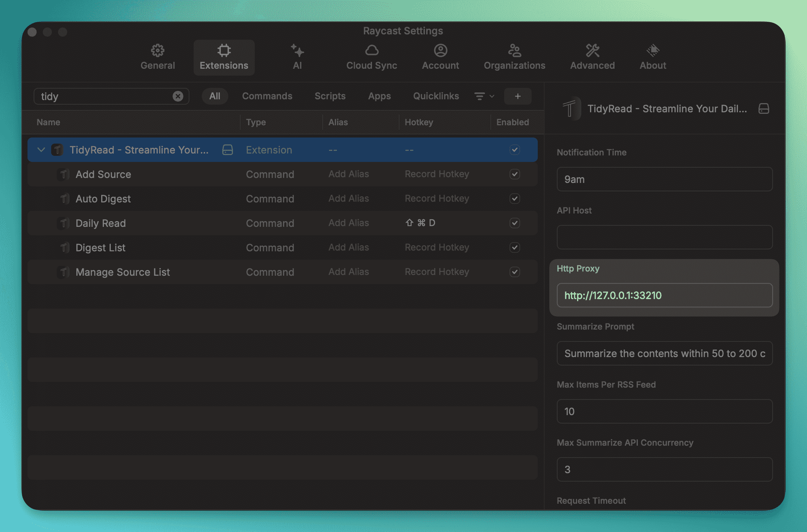The height and width of the screenshot is (532, 807).
Task: Toggle Manage Source List enabled checkbox
Action: 514,272
